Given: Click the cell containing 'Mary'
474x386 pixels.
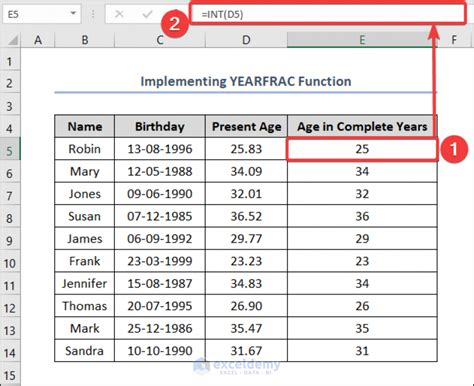Looking at the screenshot, I should 85,171.
